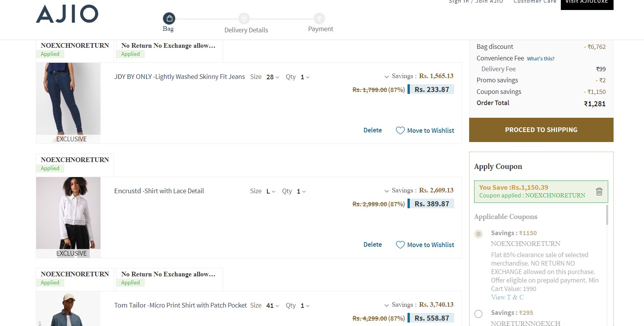Viewport: 644px width, 326px height.
Task: Click You Save Rs.1,150.39 coupon banner text
Action: pos(513,187)
